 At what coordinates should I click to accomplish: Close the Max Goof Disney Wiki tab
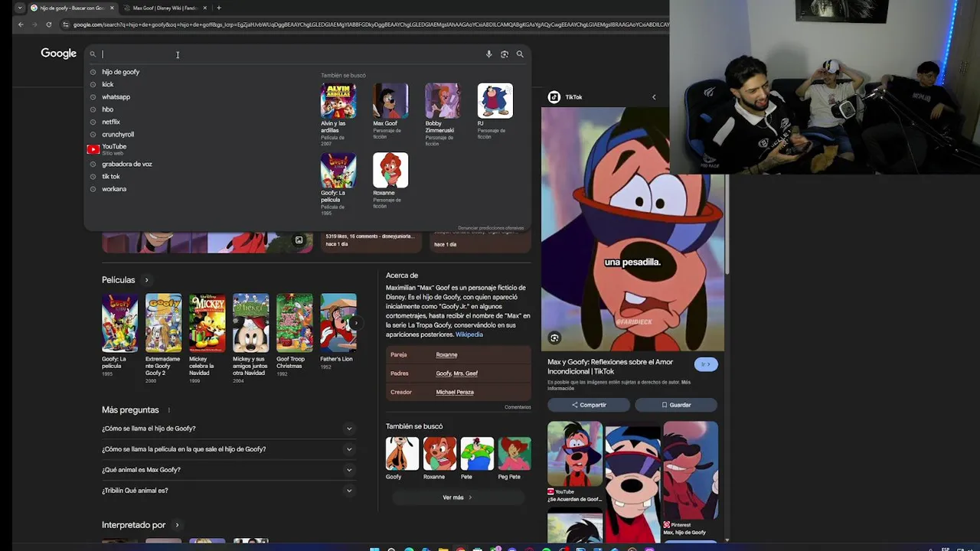(x=204, y=8)
